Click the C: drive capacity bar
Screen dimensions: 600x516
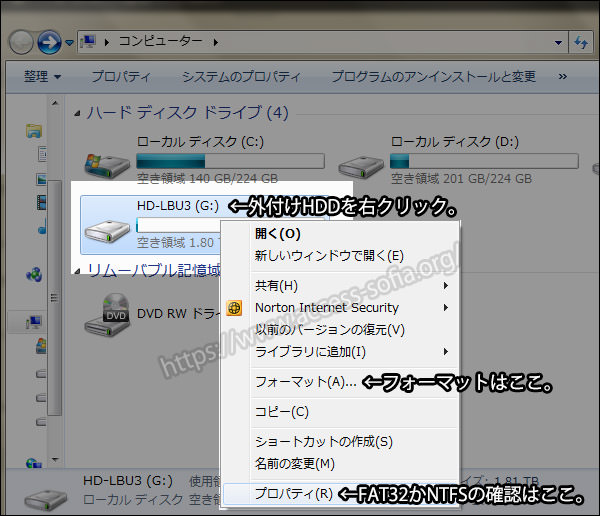(230, 160)
